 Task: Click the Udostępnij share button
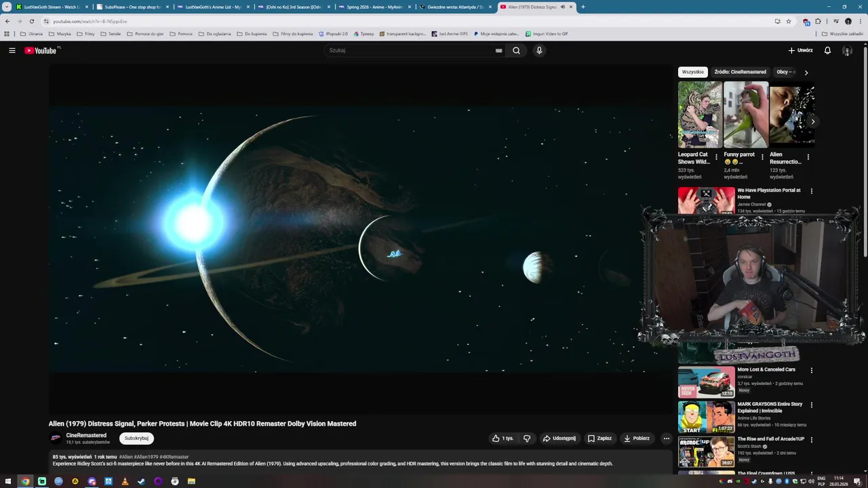click(559, 439)
